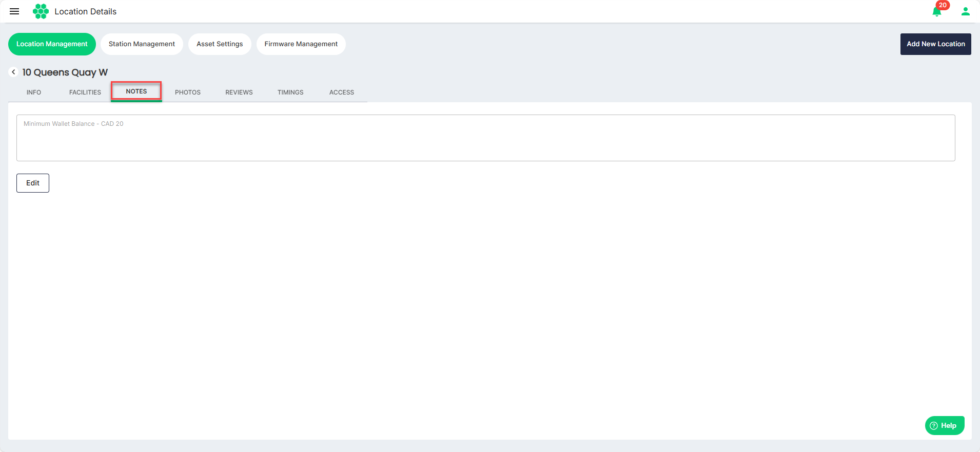Click the 10 Queens Quay W heading

click(65, 72)
